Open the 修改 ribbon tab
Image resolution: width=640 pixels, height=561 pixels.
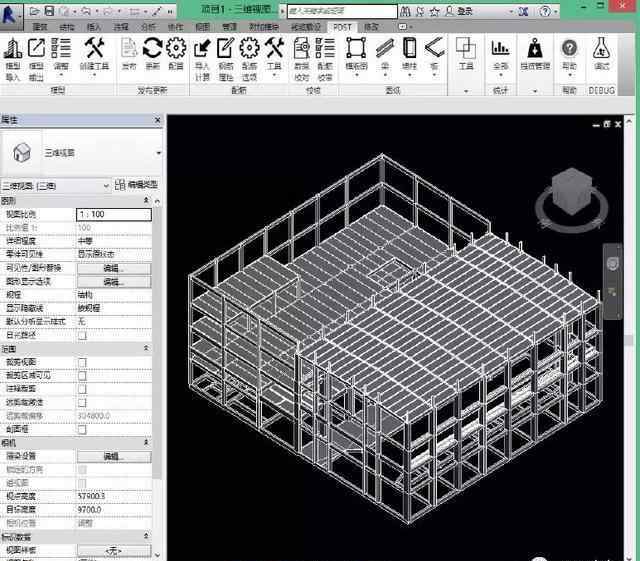[x=371, y=27]
